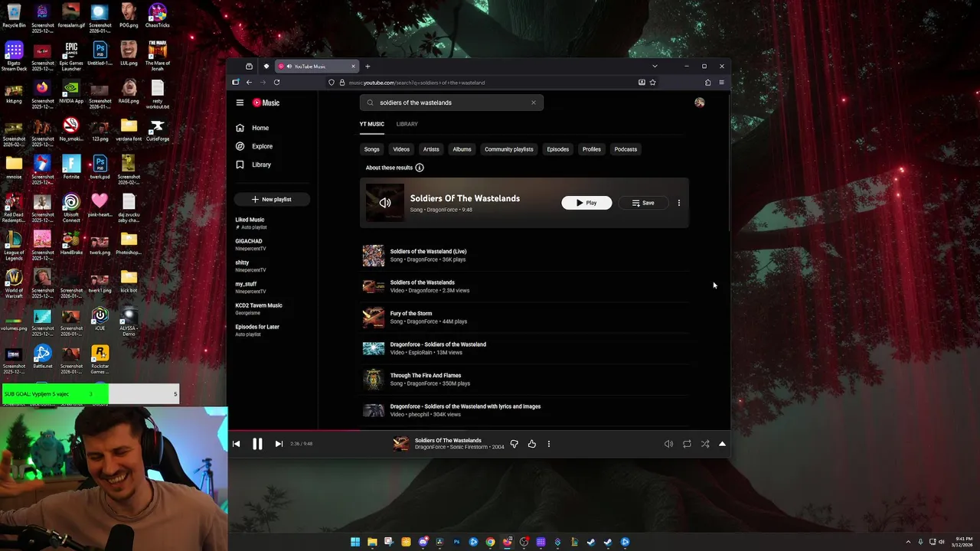The image size is (980, 551).
Task: Reload the page in the browser
Action: tap(276, 83)
